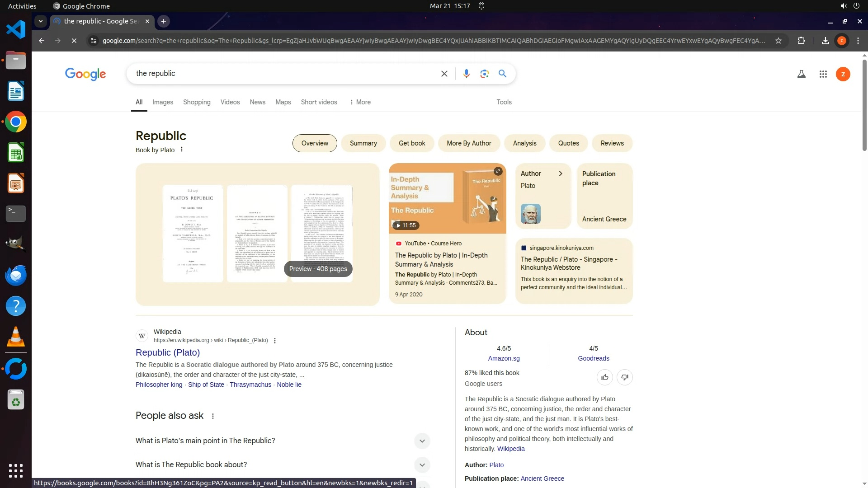Viewport: 868px width, 488px height.
Task: Switch to the Images tab
Action: coord(163,102)
